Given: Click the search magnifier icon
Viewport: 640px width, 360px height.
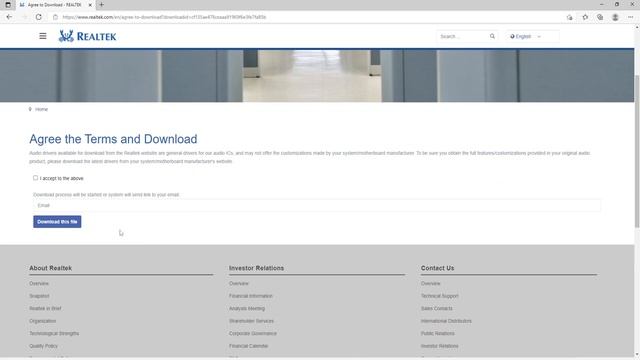Looking at the screenshot, I should click(492, 36).
